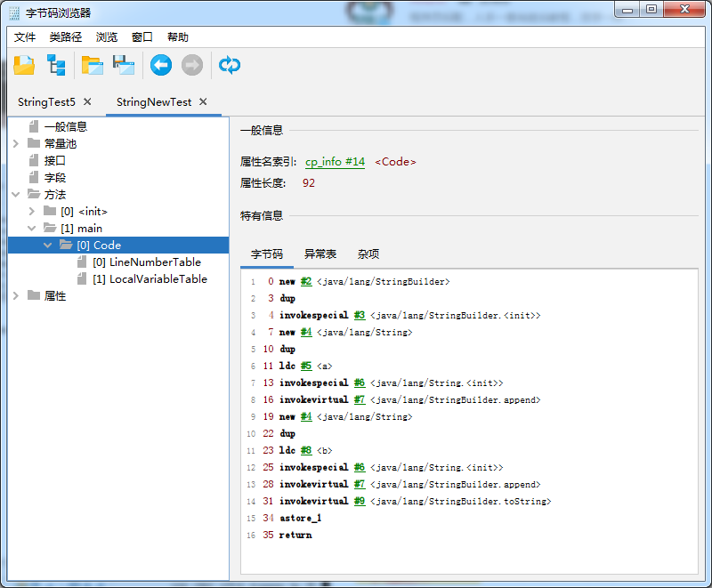Image resolution: width=712 pixels, height=588 pixels.
Task: Follow #7 link at bytecode offset 28
Action: [x=360, y=485]
